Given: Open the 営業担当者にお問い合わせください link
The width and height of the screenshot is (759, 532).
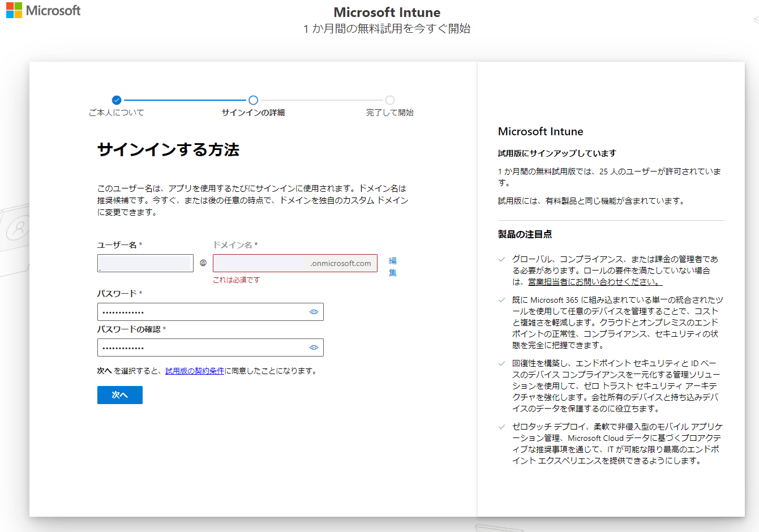Looking at the screenshot, I should point(595,282).
